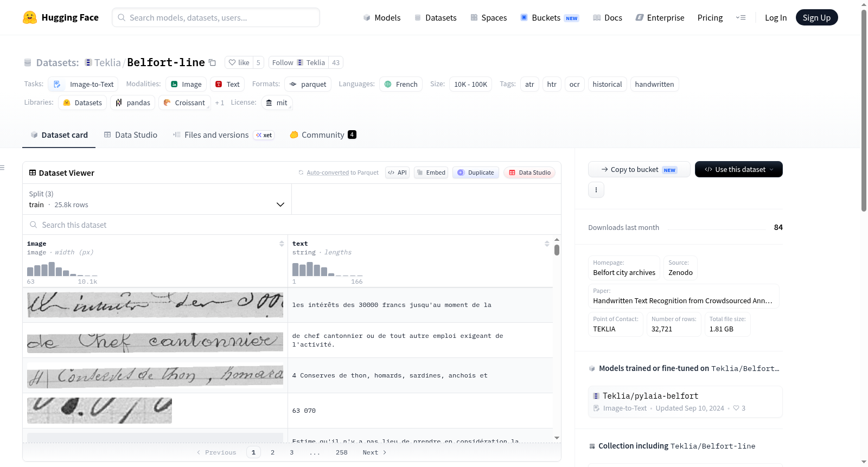Sort the image column with sort arrows
The width and height of the screenshot is (868, 467).
pyautogui.click(x=282, y=244)
